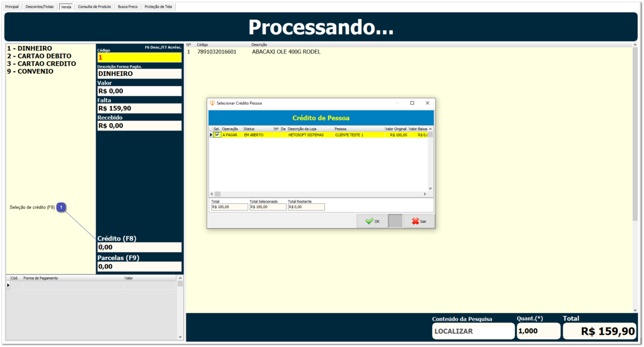The image size is (644, 347).
Task: Click row indicator arrow in payment grid
Action: (8, 285)
